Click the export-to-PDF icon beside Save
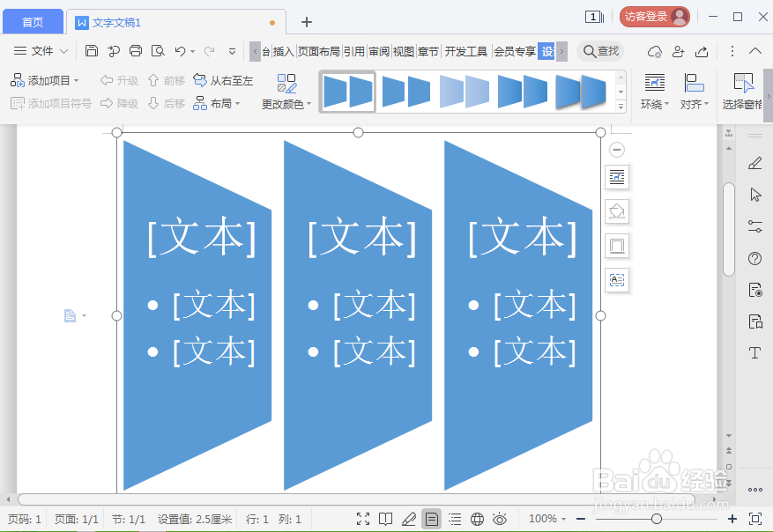The image size is (773, 532). [x=114, y=51]
